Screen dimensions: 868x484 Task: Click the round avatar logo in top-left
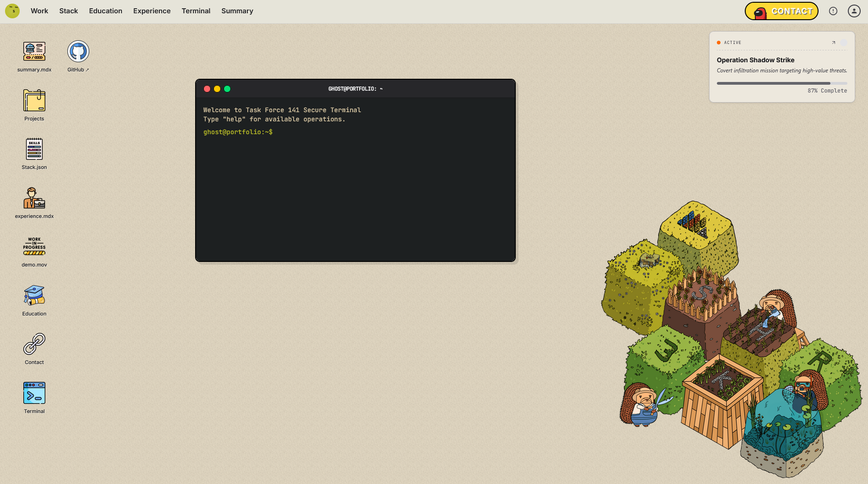12,11
